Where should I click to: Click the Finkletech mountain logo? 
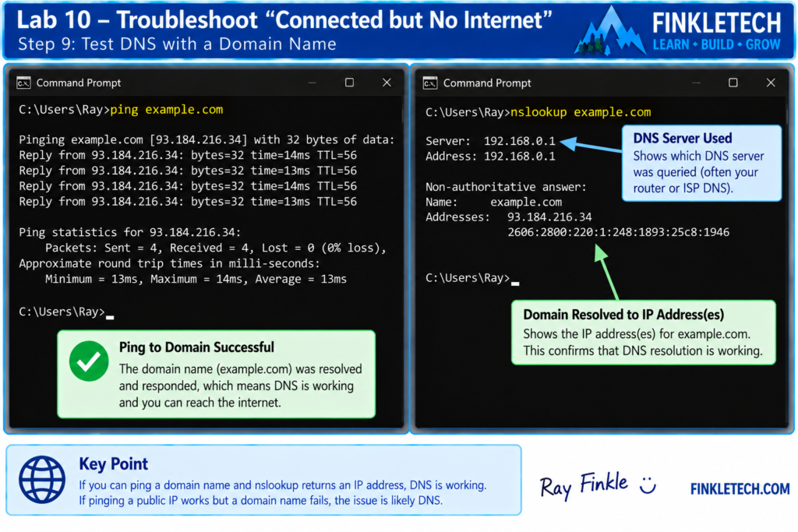coord(610,31)
